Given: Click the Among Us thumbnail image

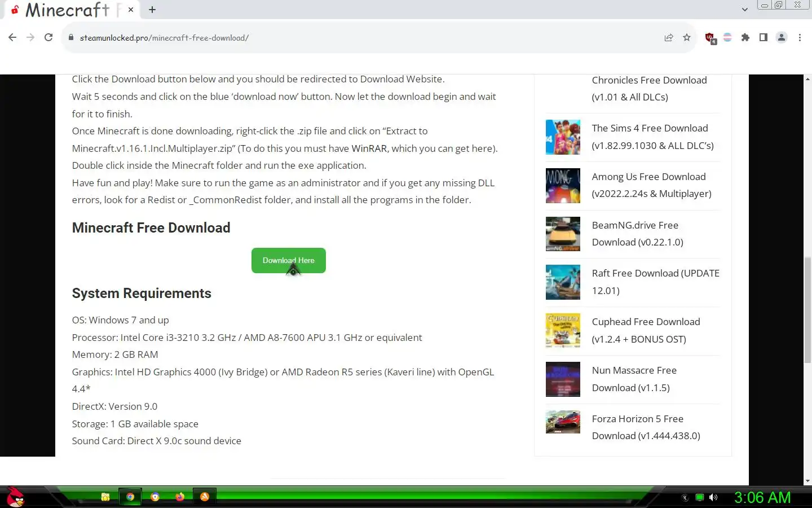Looking at the screenshot, I should 563,186.
